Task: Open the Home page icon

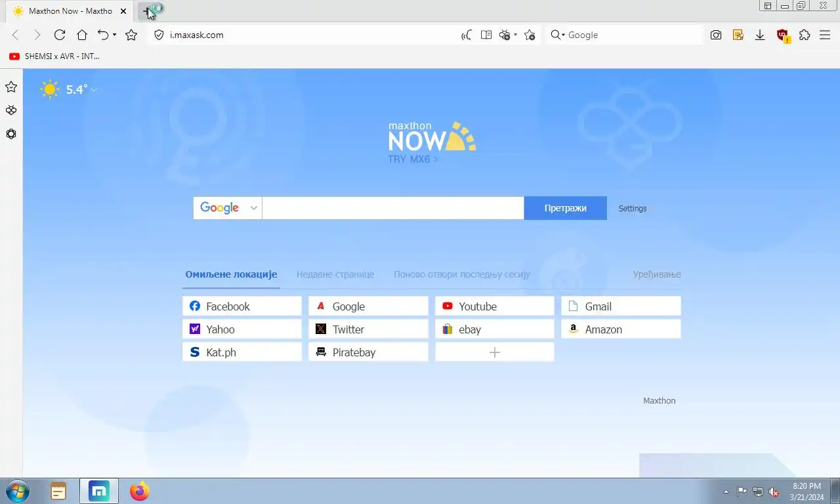Action: (x=82, y=35)
